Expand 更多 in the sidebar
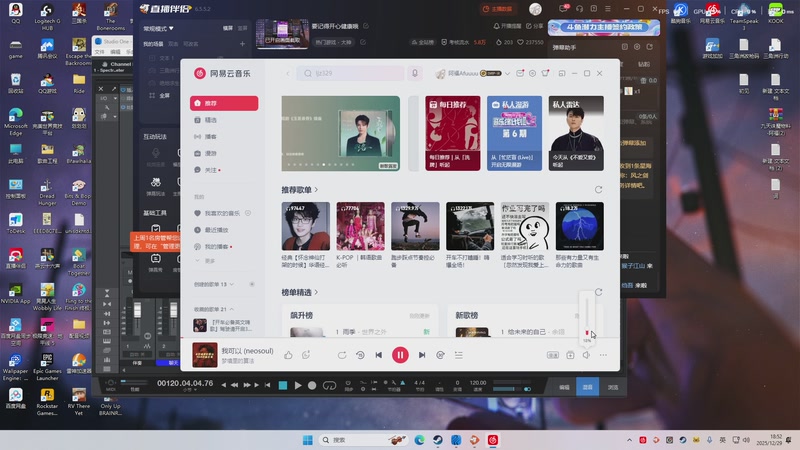This screenshot has height=450, width=800. 206,261
